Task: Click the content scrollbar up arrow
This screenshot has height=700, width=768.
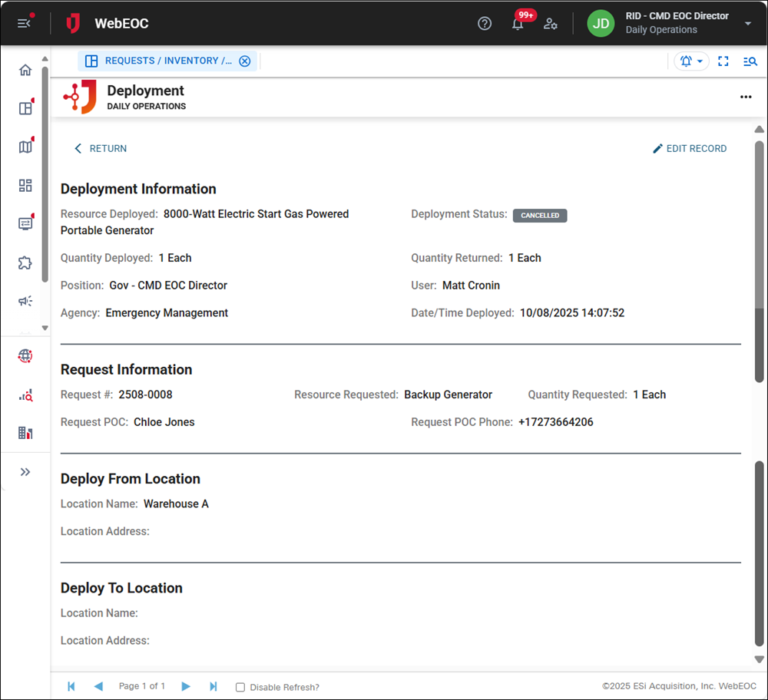Action: [x=760, y=129]
